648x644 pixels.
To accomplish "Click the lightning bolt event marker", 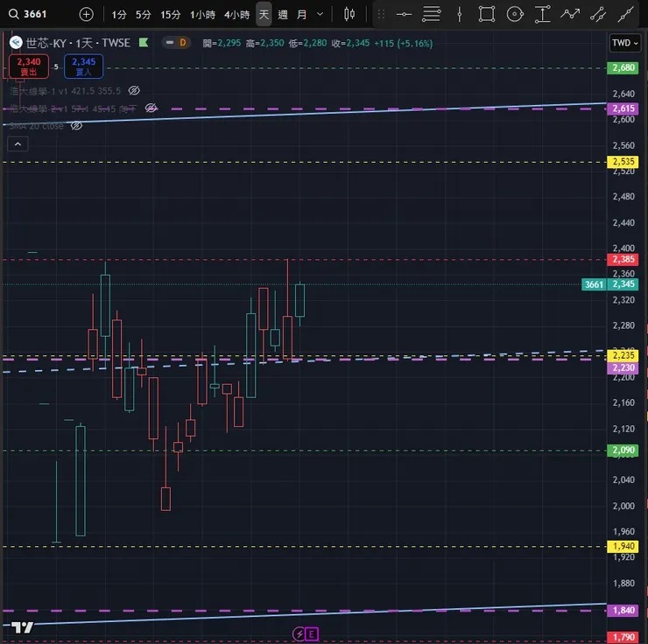I will [x=299, y=633].
